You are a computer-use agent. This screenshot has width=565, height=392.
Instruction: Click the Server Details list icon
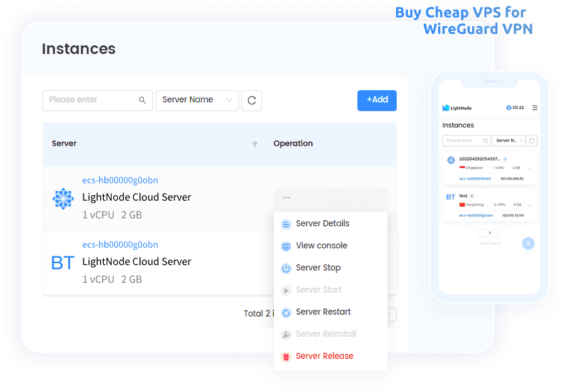(x=286, y=225)
